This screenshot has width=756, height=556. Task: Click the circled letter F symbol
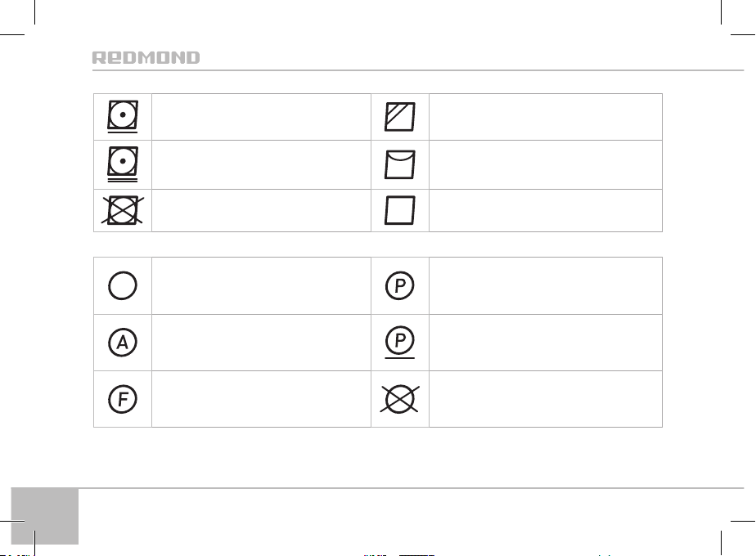[123, 399]
